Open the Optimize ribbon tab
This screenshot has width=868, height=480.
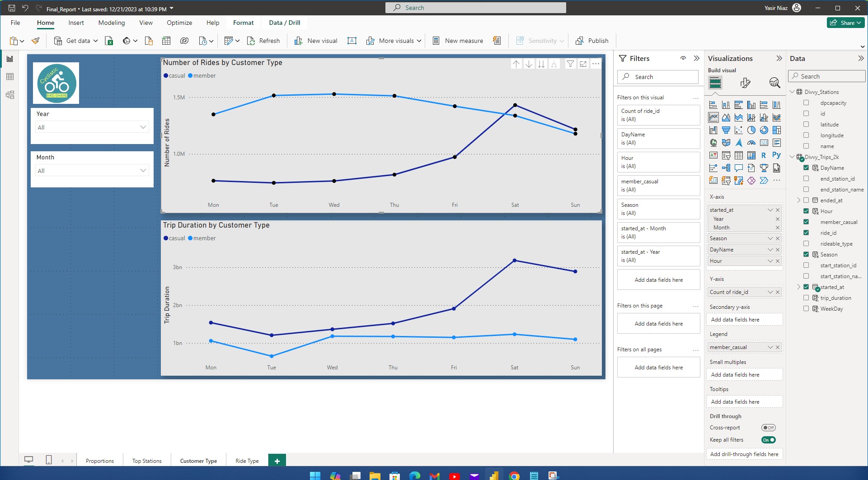179,23
